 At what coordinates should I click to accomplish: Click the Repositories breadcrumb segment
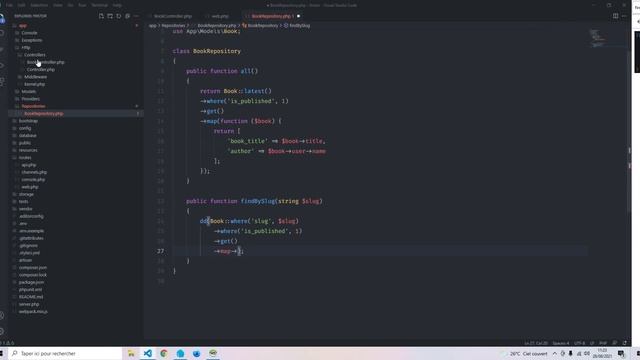click(173, 26)
